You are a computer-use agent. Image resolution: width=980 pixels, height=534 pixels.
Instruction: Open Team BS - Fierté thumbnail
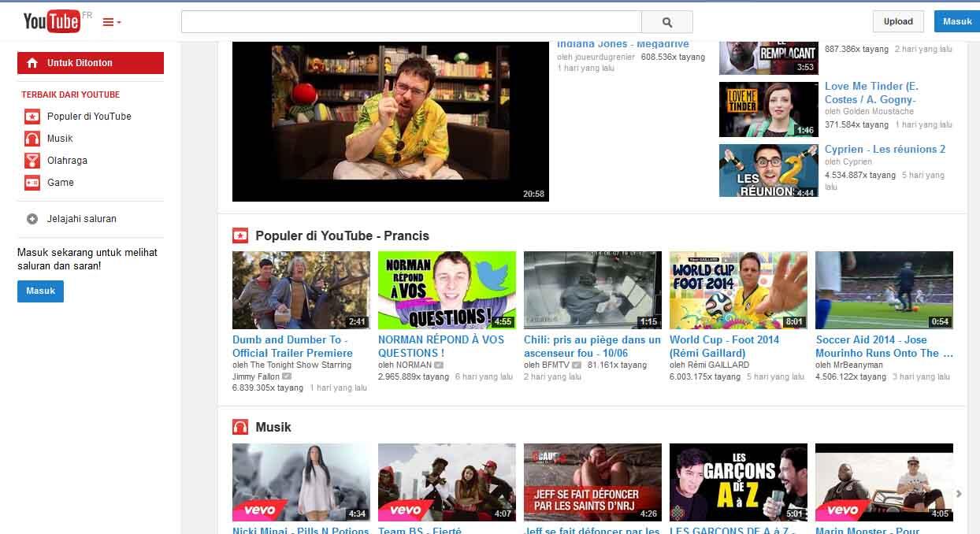(447, 482)
